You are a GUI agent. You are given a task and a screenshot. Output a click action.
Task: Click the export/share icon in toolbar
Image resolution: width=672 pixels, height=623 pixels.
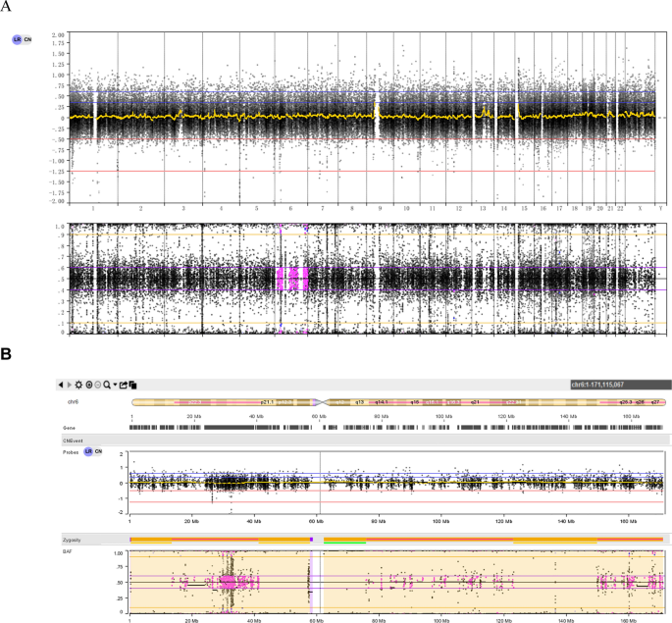pyautogui.click(x=124, y=385)
